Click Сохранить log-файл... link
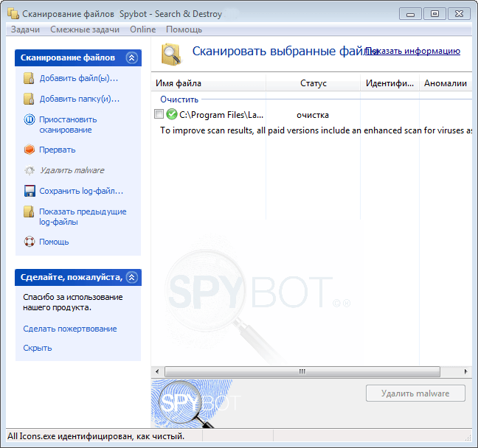The height and width of the screenshot is (448, 478). (x=81, y=191)
